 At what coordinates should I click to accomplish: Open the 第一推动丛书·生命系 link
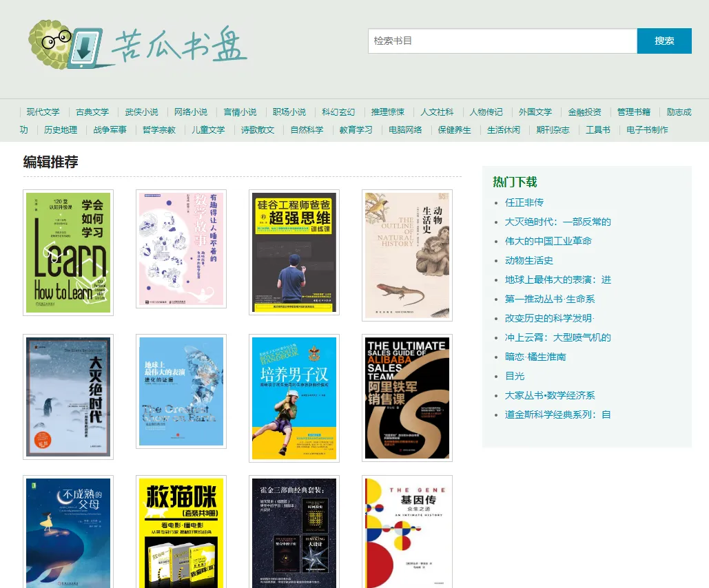coord(550,299)
